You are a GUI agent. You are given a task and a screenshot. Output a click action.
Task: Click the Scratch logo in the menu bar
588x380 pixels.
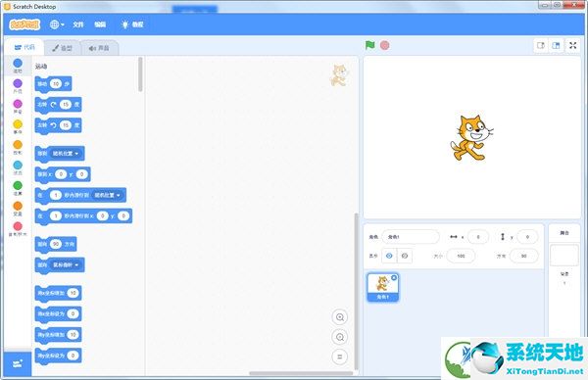[x=24, y=24]
